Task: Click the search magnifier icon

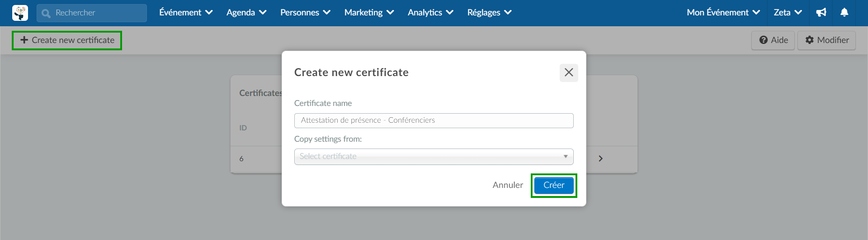Action: pyautogui.click(x=46, y=14)
